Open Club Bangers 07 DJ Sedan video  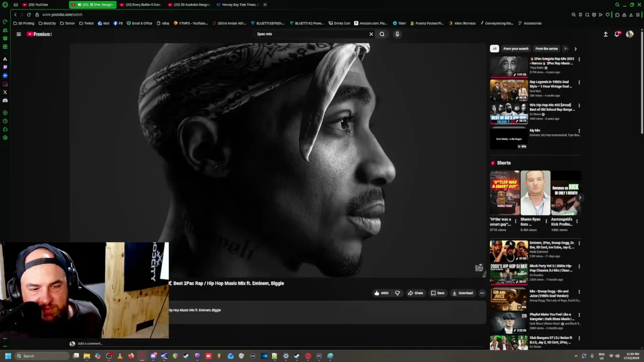click(x=509, y=343)
